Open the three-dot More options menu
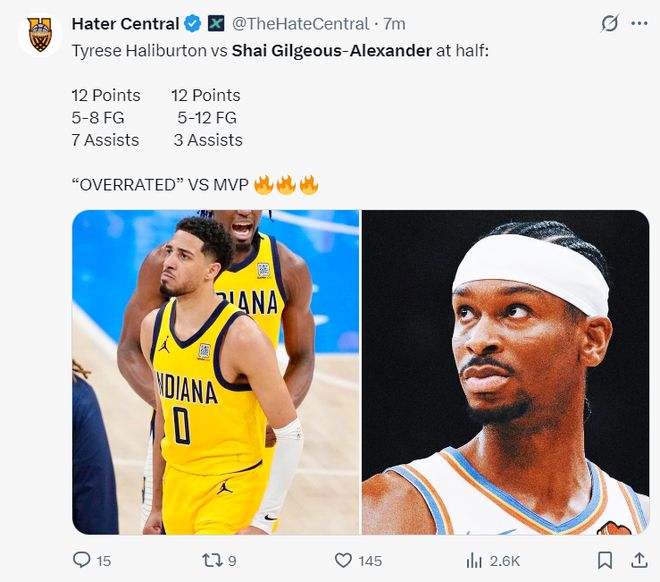The image size is (660, 582). (x=639, y=23)
